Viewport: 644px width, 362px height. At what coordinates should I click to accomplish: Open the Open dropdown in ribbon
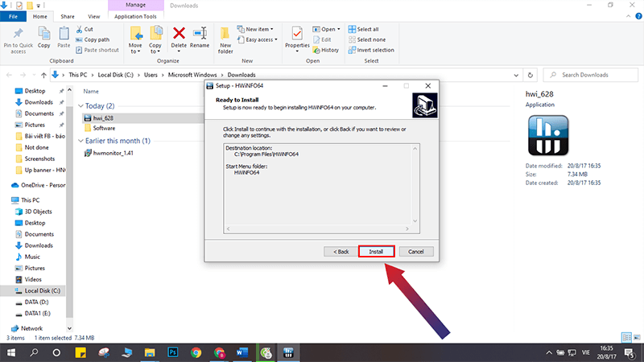[x=327, y=29]
